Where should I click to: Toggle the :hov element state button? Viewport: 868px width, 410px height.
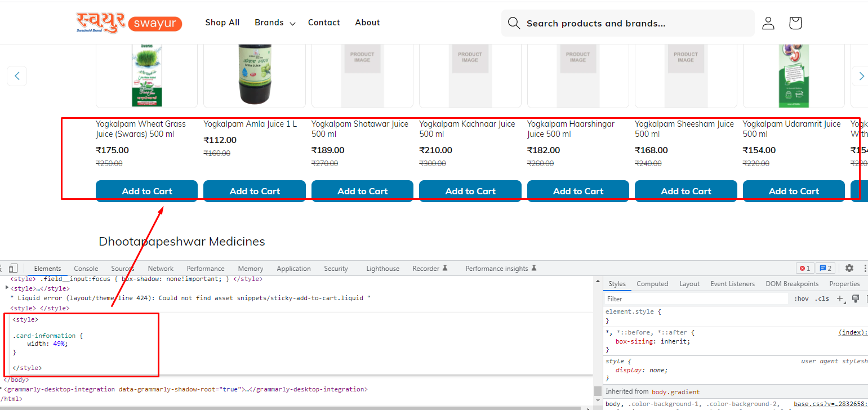(801, 299)
